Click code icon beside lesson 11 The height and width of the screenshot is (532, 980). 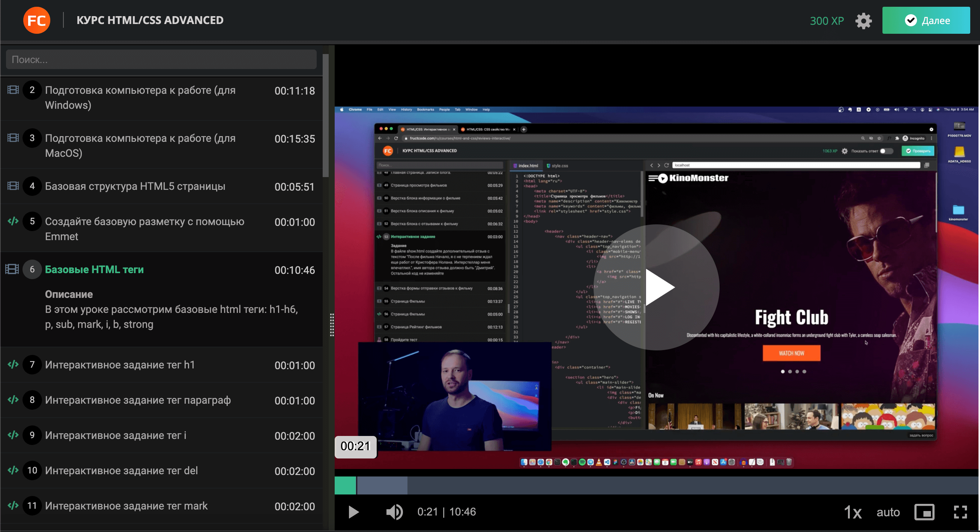point(13,506)
